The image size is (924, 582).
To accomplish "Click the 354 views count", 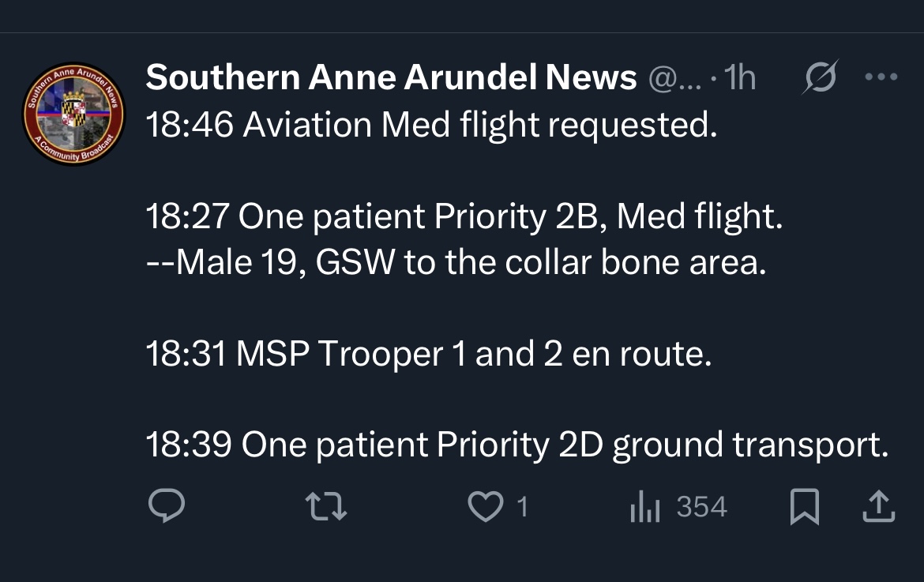I will (x=702, y=507).
